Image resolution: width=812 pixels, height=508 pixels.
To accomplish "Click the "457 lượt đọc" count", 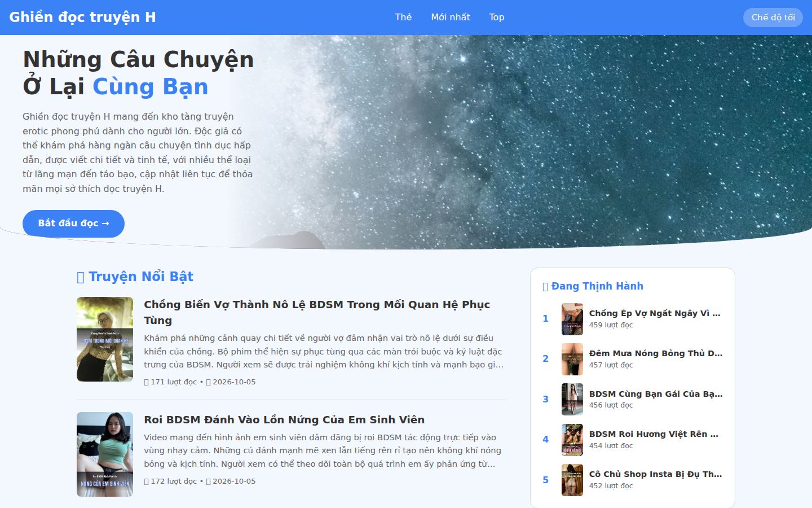I will 611,365.
